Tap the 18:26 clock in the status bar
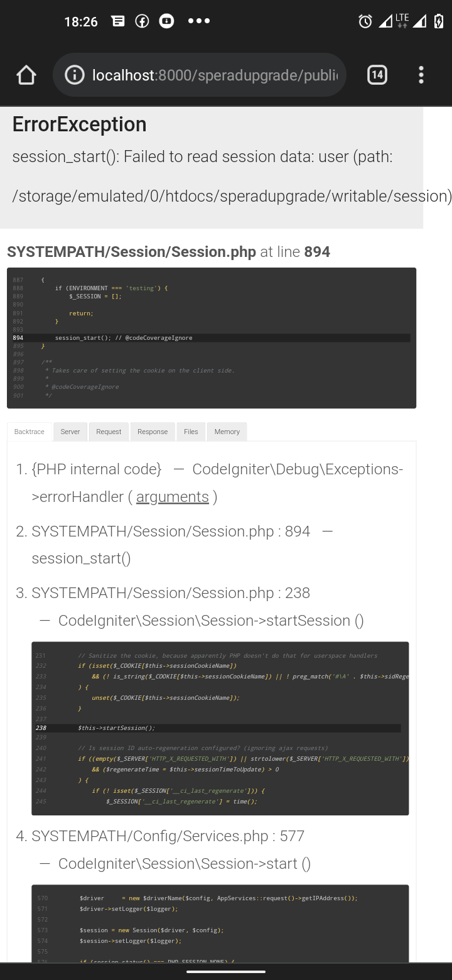Viewport: 452px width, 980px height. 81,21
